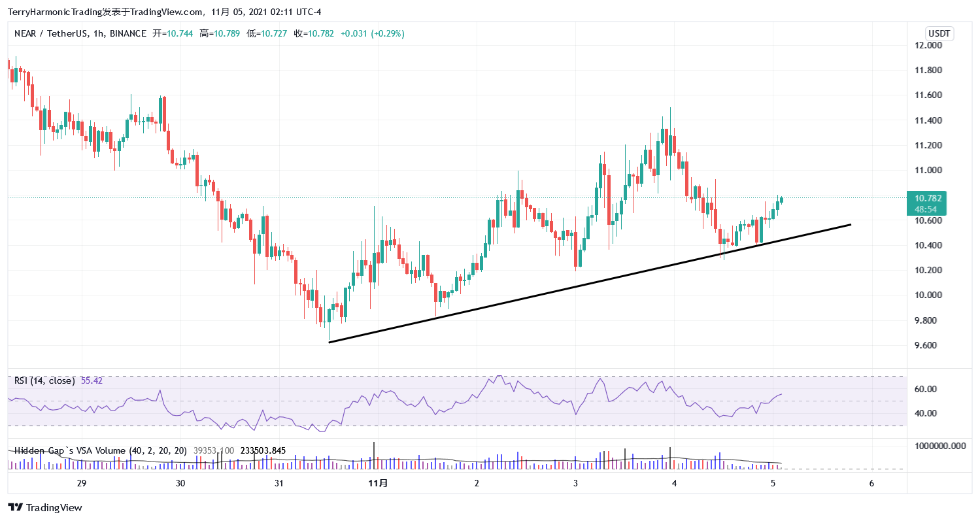Screen dimensions: 980x521
Task: Click the 11.400 price axis label
Action: (928, 121)
